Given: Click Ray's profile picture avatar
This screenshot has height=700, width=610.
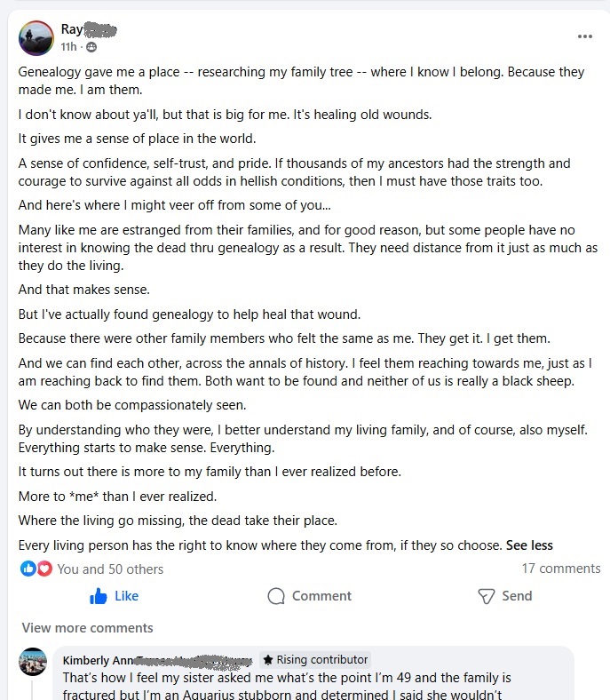Looking at the screenshot, I should pyautogui.click(x=36, y=38).
